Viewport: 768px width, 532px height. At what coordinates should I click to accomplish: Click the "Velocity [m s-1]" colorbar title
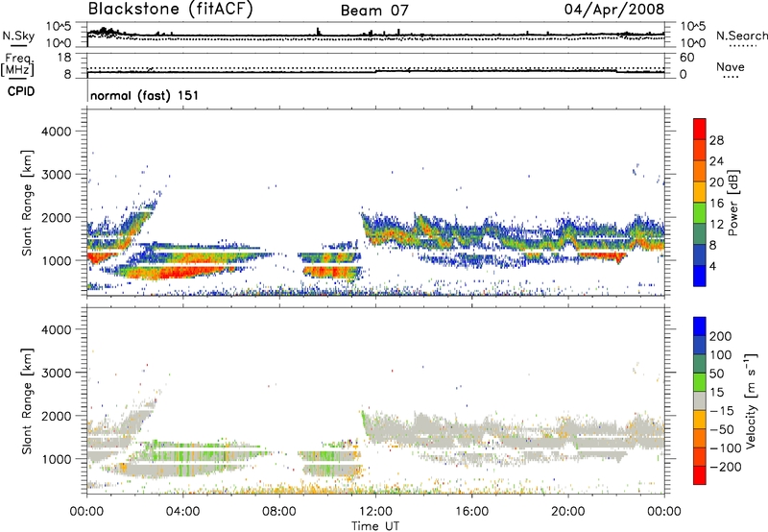click(751, 400)
